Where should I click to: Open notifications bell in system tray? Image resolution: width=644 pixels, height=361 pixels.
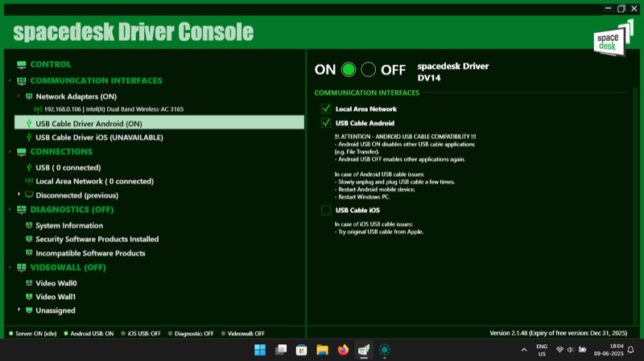pos(631,350)
